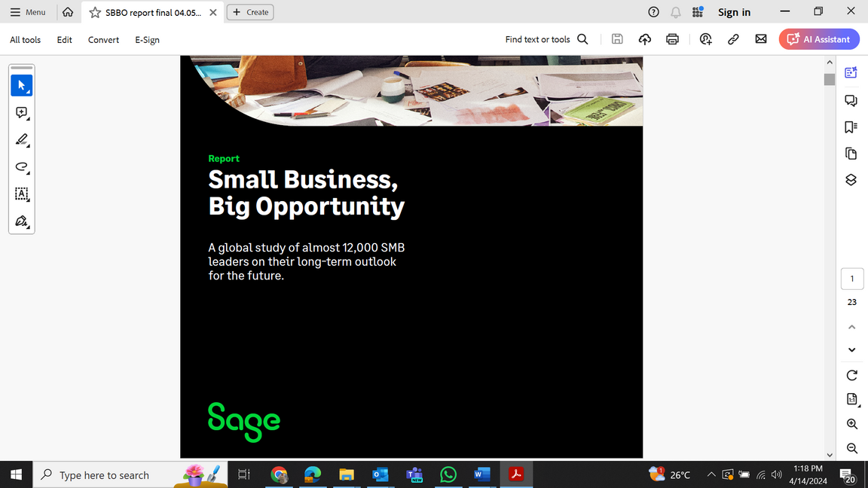Go to next page arrow
The width and height of the screenshot is (868, 488).
pos(852,349)
